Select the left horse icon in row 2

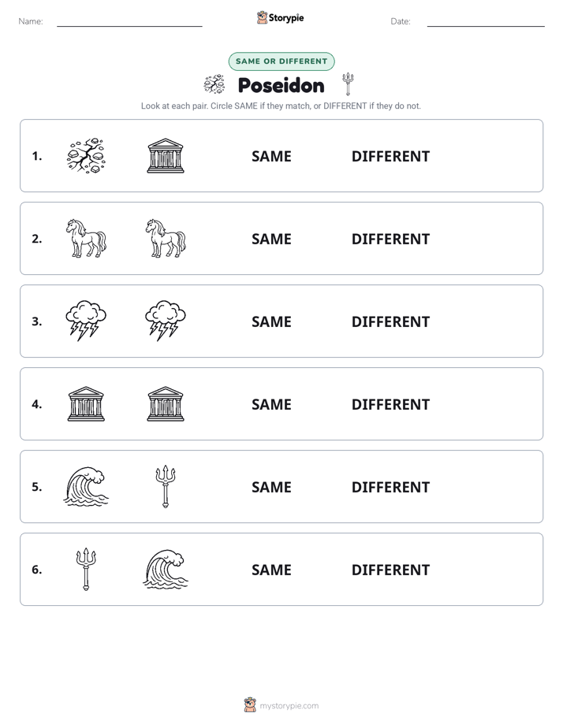click(x=86, y=238)
